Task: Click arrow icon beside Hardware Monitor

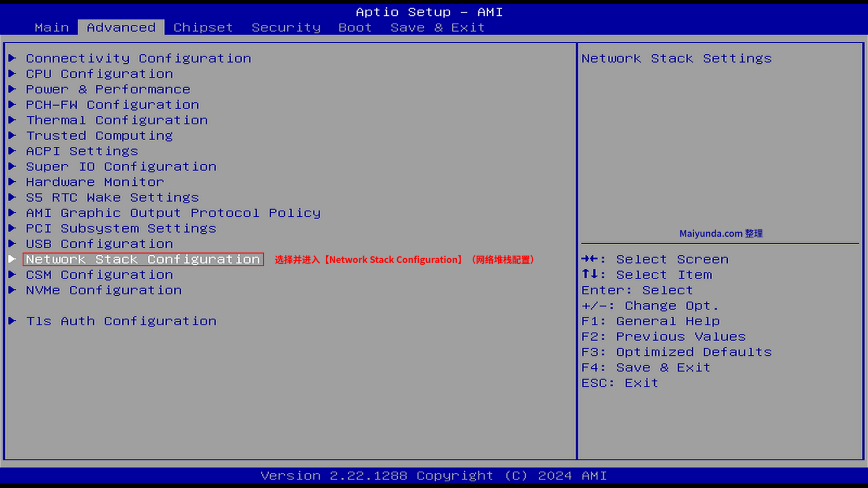Action: click(12, 182)
